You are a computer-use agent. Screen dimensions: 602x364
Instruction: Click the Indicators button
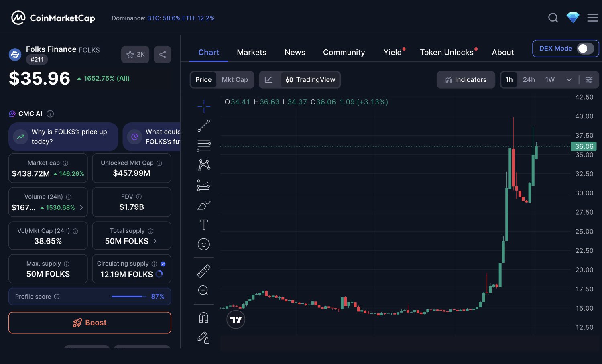pyautogui.click(x=466, y=80)
